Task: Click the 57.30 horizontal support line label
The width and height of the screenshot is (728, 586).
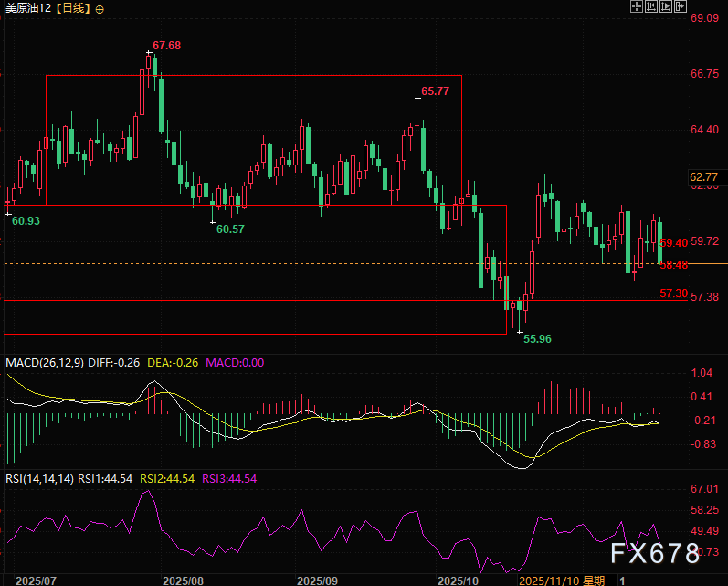Action: coord(673,293)
